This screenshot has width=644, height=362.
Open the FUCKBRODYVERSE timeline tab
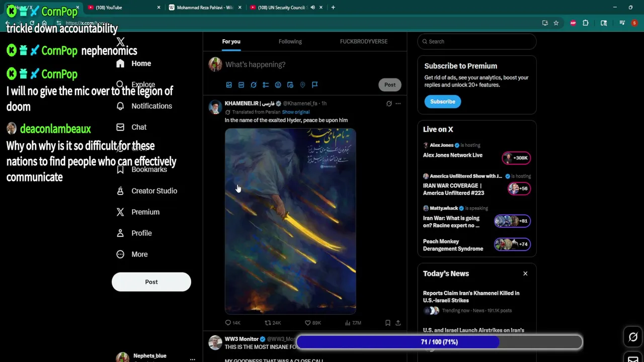pos(364,41)
